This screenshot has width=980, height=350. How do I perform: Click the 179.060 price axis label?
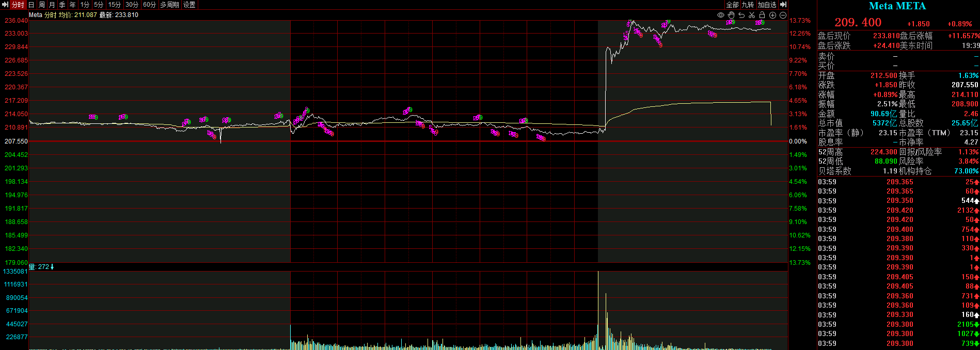tap(16, 262)
